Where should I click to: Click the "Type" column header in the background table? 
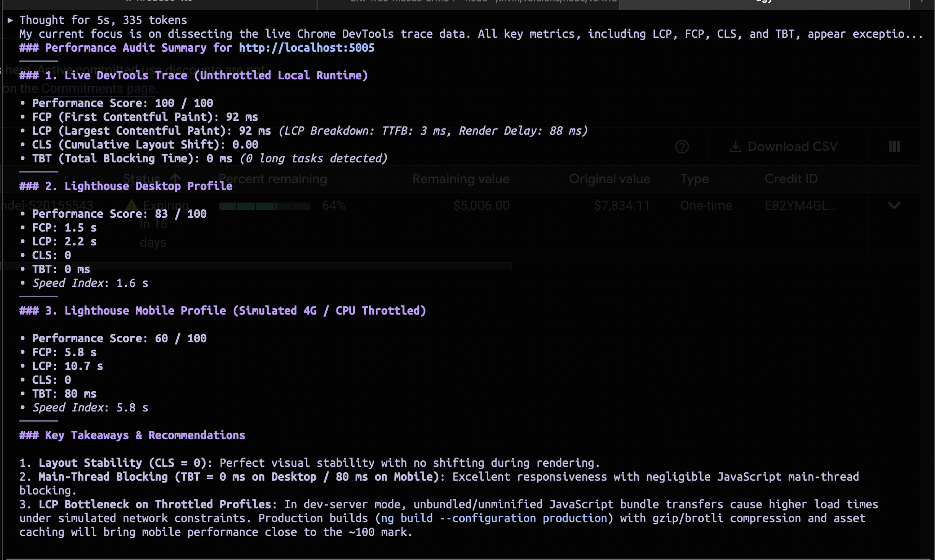tap(695, 179)
